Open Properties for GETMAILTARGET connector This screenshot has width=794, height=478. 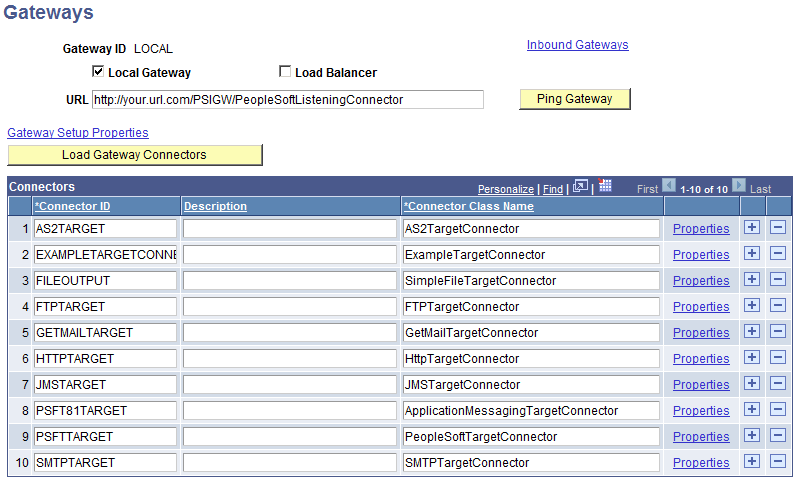[701, 333]
